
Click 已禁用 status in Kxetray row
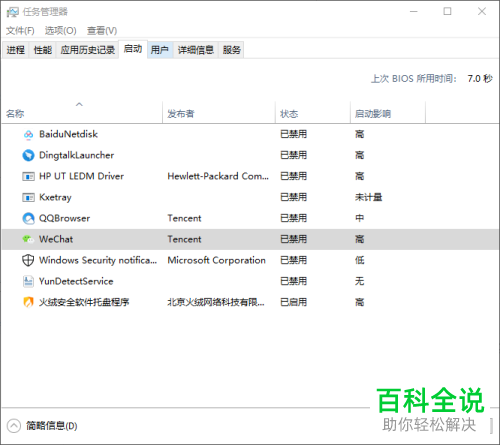pyautogui.click(x=293, y=197)
